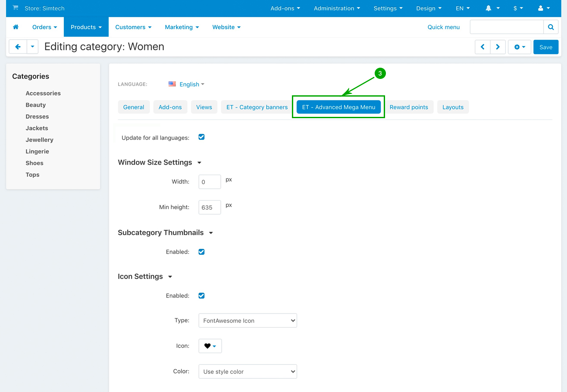Open the Reward points tab
The height and width of the screenshot is (392, 567).
[x=409, y=107]
